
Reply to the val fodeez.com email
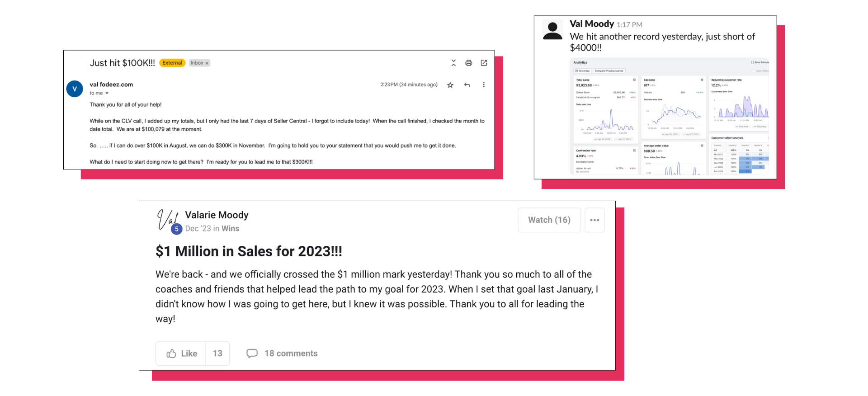pos(467,85)
